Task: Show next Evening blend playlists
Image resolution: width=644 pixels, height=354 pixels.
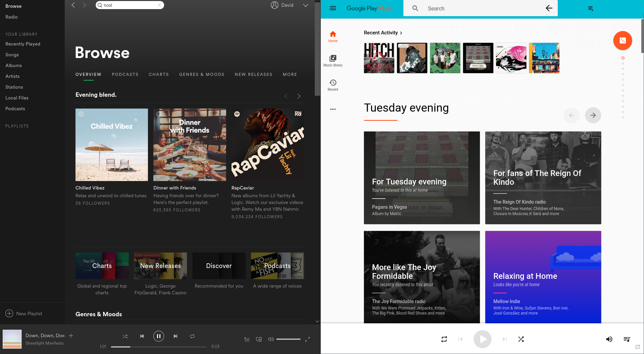Action: tap(299, 96)
